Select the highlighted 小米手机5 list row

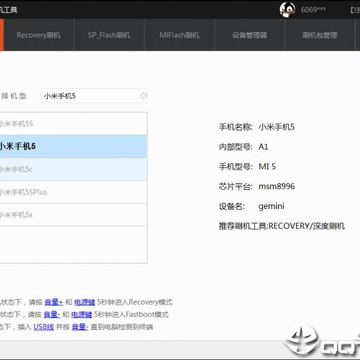(x=73, y=146)
